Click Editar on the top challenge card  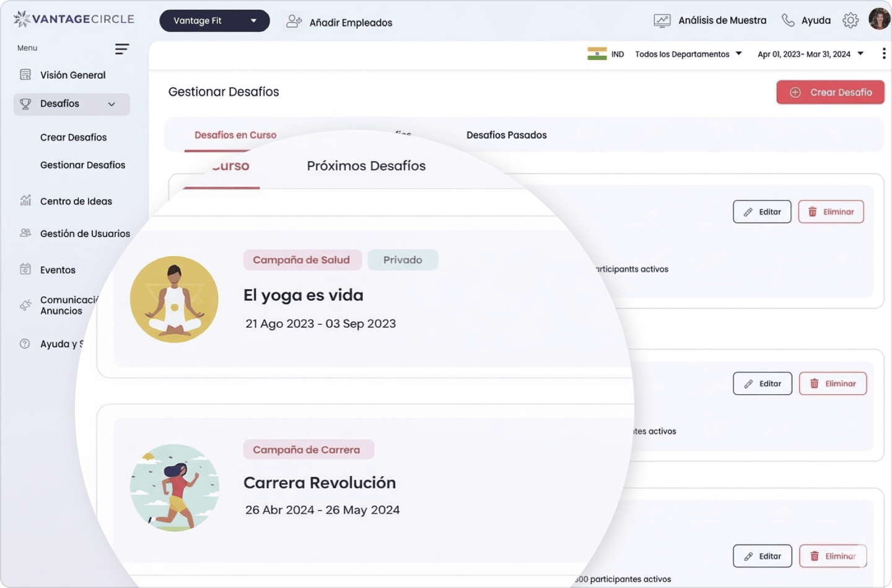point(762,212)
